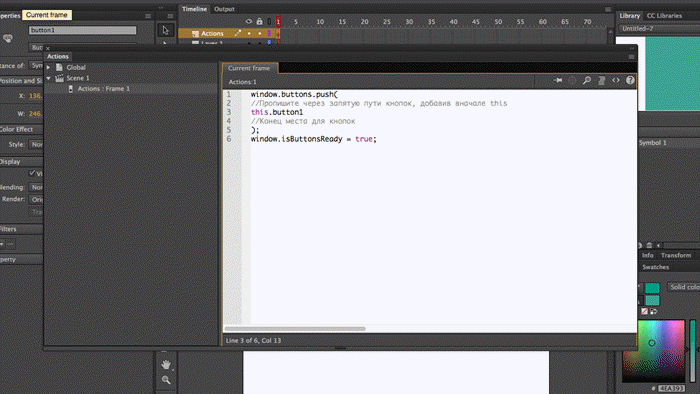700x394 pixels.
Task: Click the Format Code icon
Action: pos(601,80)
